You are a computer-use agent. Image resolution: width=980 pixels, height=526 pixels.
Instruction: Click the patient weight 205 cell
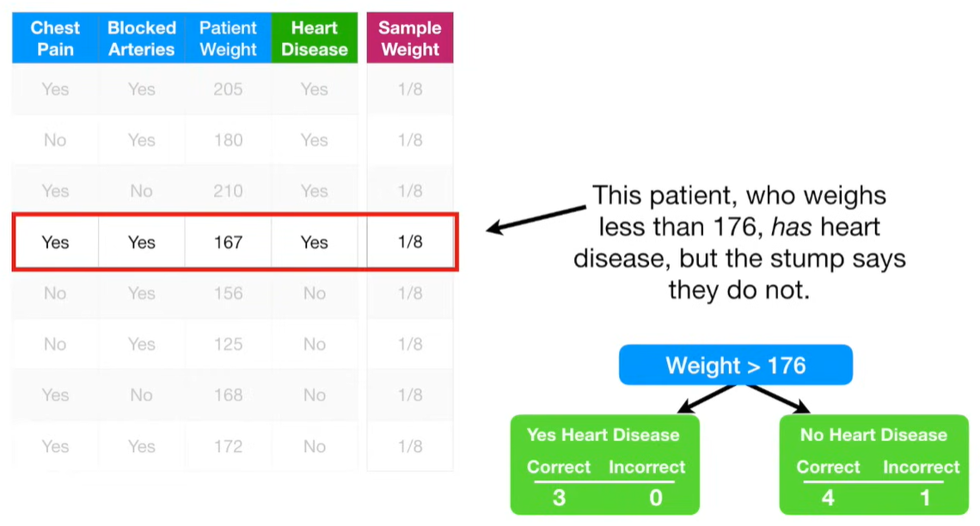(228, 89)
